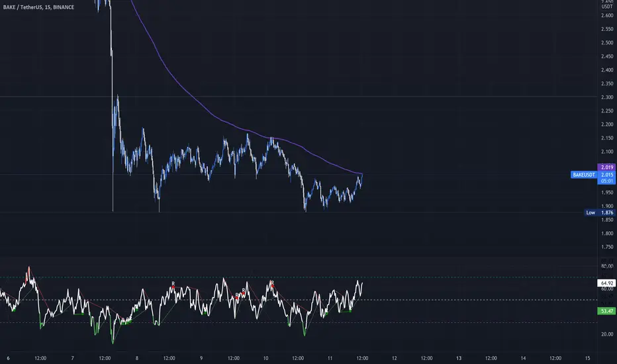
Task: Click the 2.400 price axis label
Action: tap(607, 69)
